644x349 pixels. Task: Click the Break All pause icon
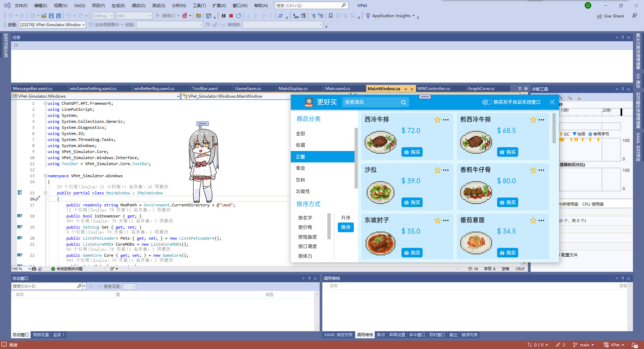pyautogui.click(x=224, y=16)
